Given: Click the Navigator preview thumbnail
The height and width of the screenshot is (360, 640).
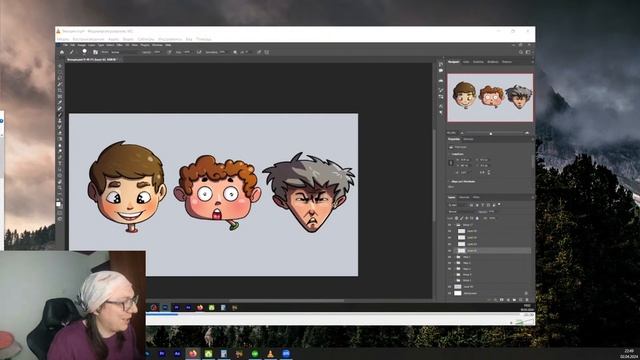Looking at the screenshot, I should [490, 98].
